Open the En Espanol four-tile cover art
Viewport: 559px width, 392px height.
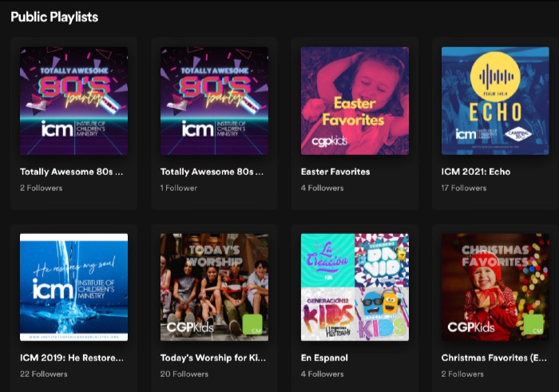tap(355, 287)
